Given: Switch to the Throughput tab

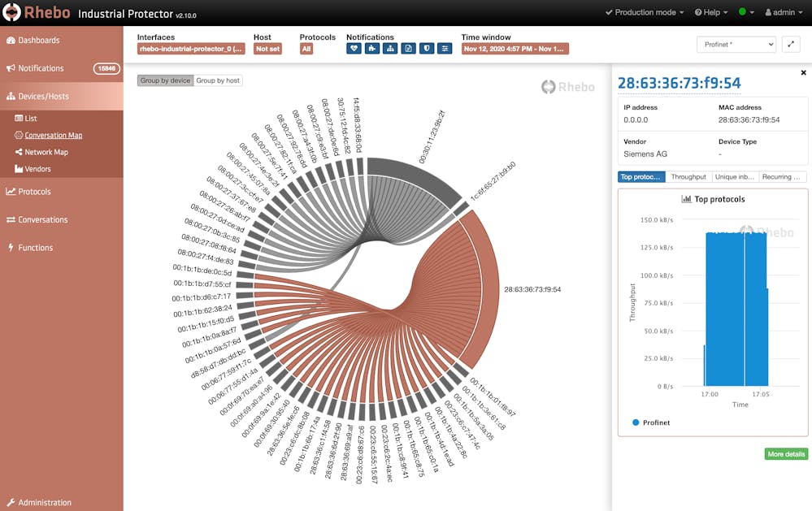Looking at the screenshot, I should [x=688, y=177].
